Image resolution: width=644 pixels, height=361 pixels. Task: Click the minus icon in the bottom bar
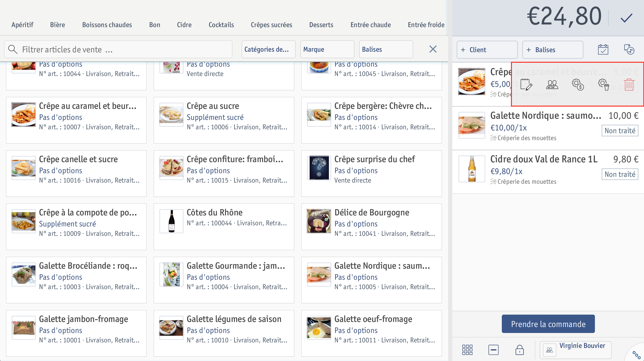494,350
